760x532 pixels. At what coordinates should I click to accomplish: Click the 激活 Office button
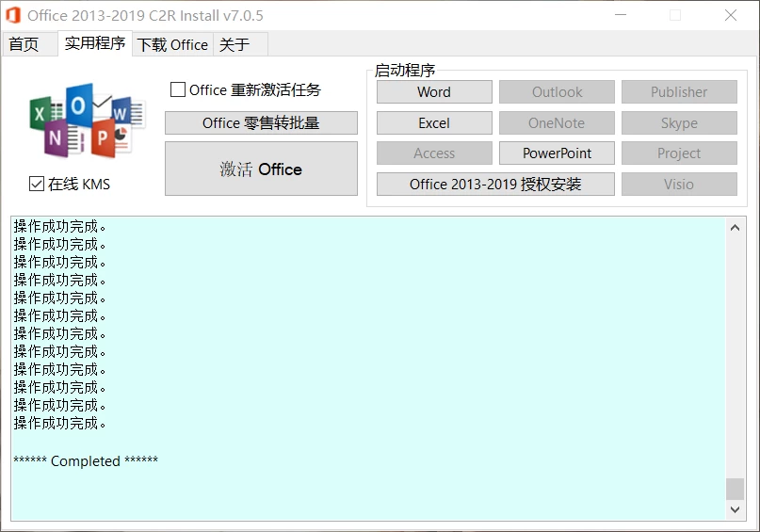[261, 169]
